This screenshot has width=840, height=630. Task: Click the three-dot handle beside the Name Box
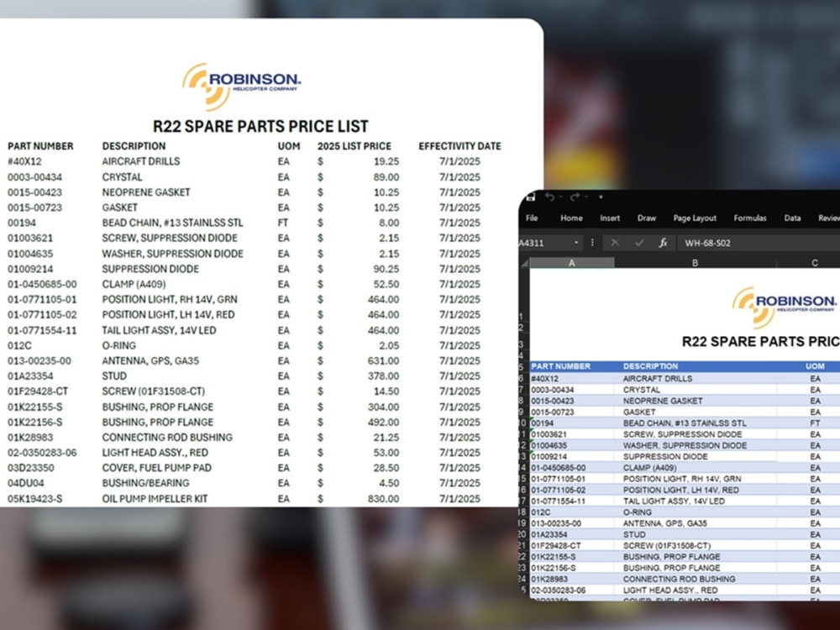(592, 243)
